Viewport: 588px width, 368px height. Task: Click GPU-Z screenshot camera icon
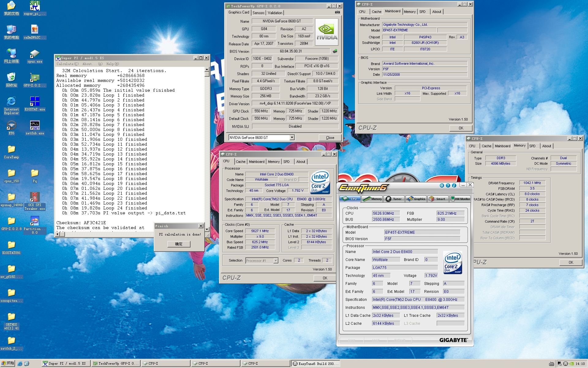click(x=337, y=12)
